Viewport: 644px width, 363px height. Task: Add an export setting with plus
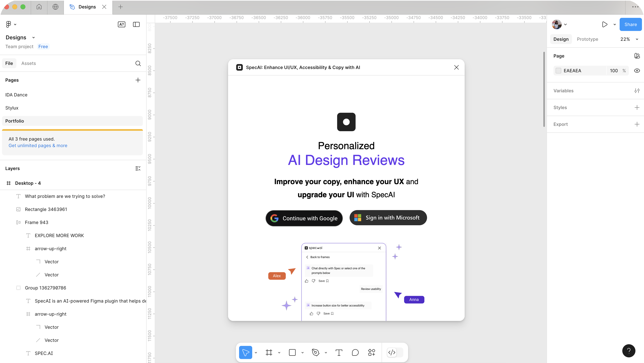[x=637, y=124]
